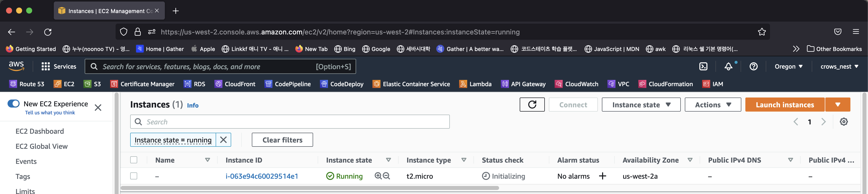Image resolution: width=868 pixels, height=194 pixels.
Task: Open the API Gateway shortcut
Action: coord(523,84)
